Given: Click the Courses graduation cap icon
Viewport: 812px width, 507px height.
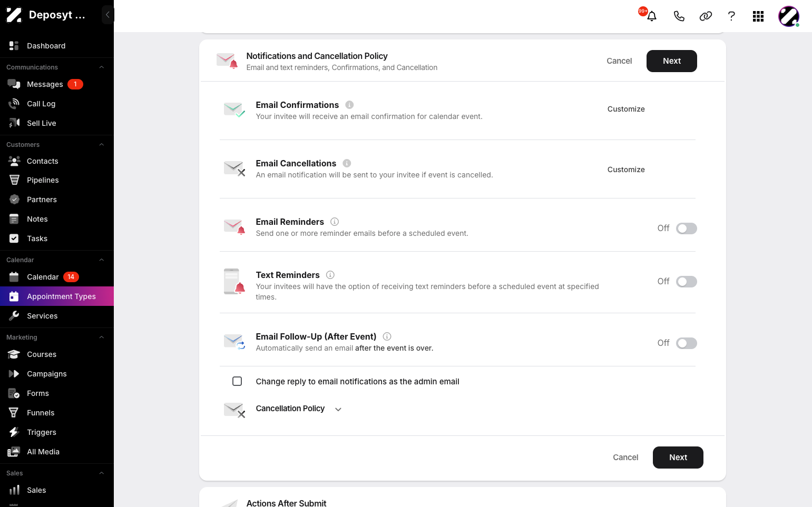Looking at the screenshot, I should [14, 354].
